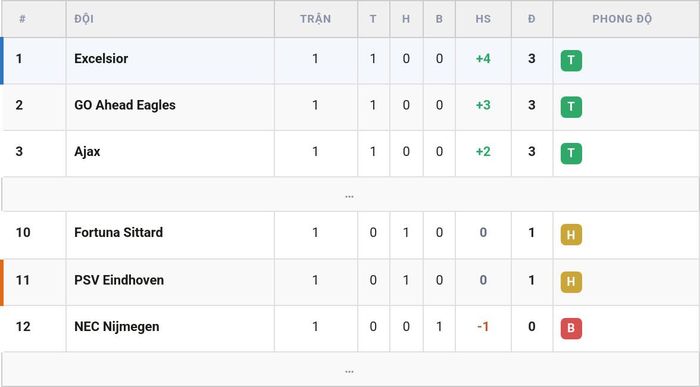Click the Đ points column header
Screen dimensions: 700x387
(531, 19)
